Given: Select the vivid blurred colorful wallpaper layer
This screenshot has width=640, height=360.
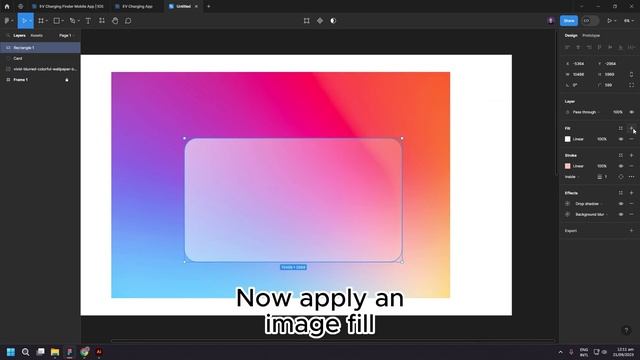Looking at the screenshot, I should (x=40, y=69).
